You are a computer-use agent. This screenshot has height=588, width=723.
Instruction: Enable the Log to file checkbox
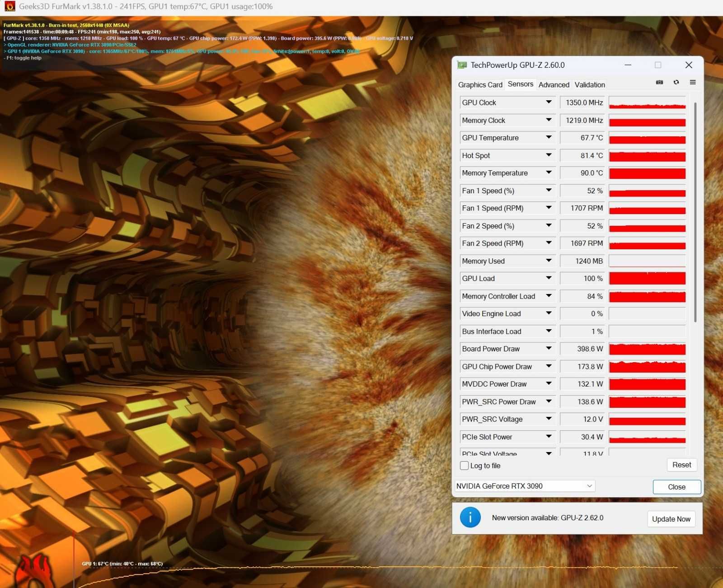click(464, 466)
